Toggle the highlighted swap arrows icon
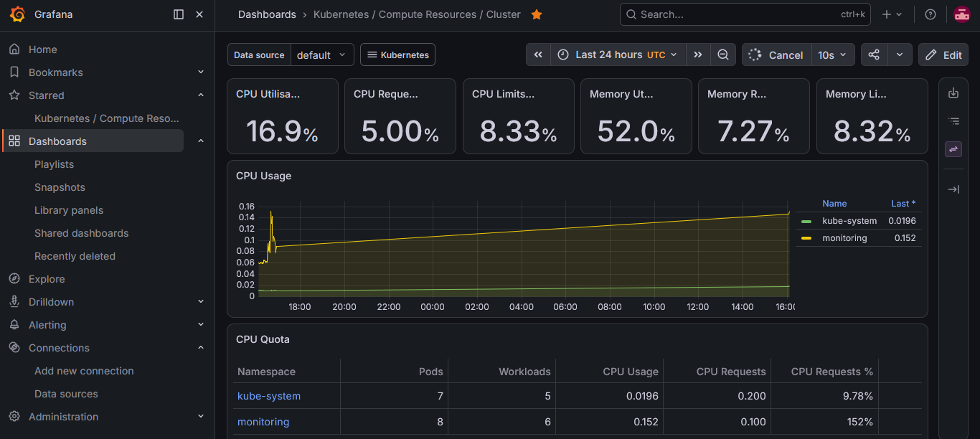This screenshot has width=980, height=439. point(953,149)
